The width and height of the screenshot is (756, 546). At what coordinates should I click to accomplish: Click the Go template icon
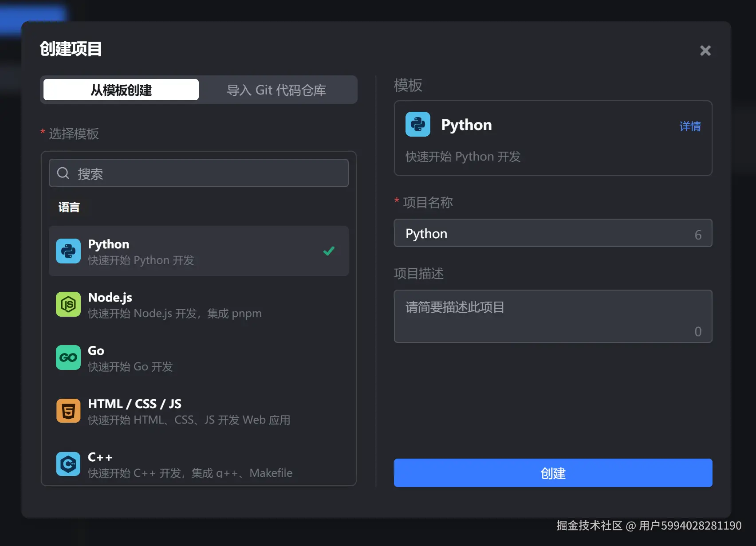pos(68,357)
